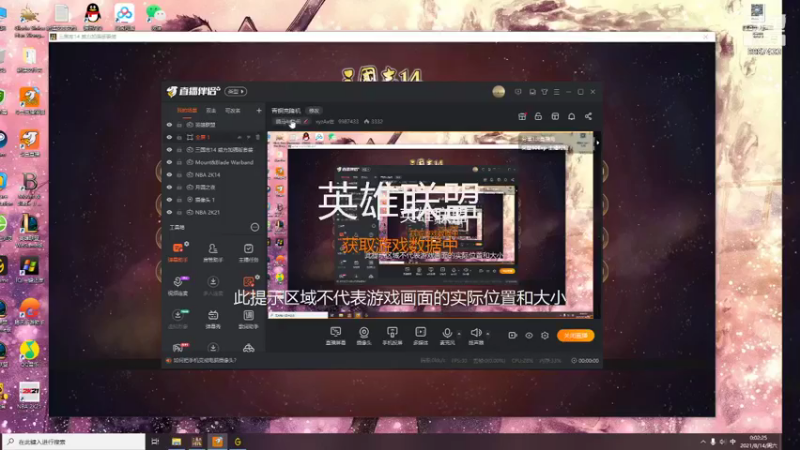
Task: Hide the 摄像头 1 source
Action: click(x=169, y=199)
